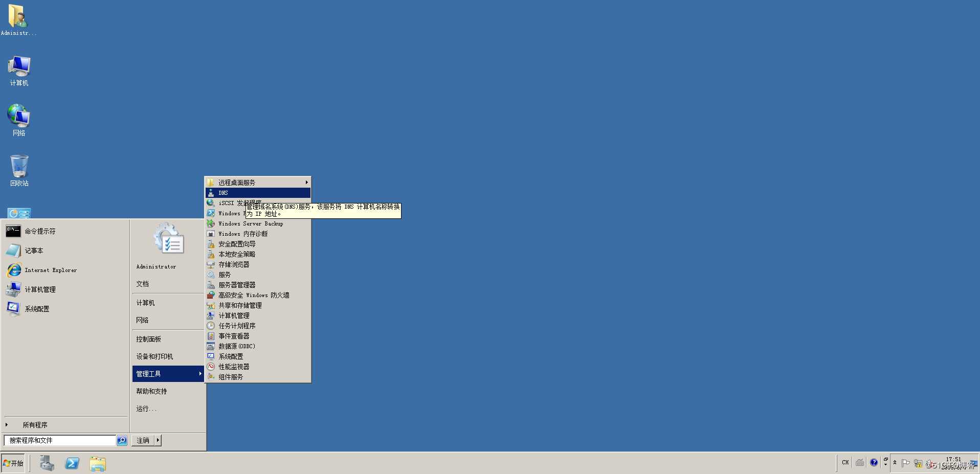
Task: Open Windows Explorer from taskbar
Action: (x=98, y=463)
